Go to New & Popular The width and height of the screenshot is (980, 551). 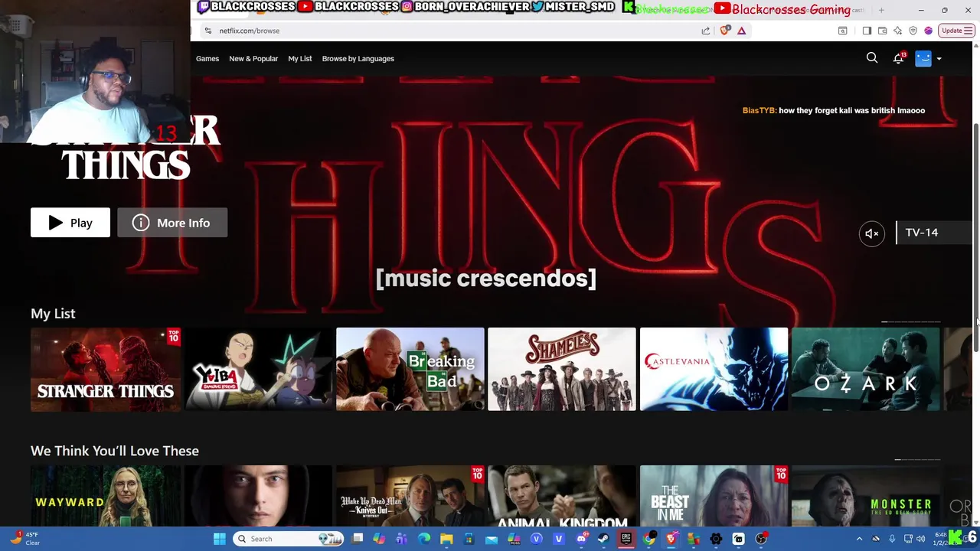click(x=253, y=58)
